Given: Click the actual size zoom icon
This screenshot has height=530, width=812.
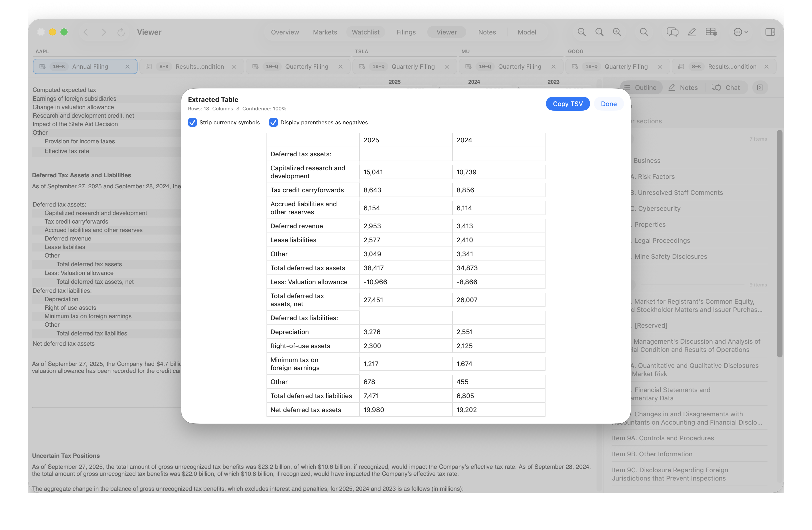Looking at the screenshot, I should tap(599, 32).
